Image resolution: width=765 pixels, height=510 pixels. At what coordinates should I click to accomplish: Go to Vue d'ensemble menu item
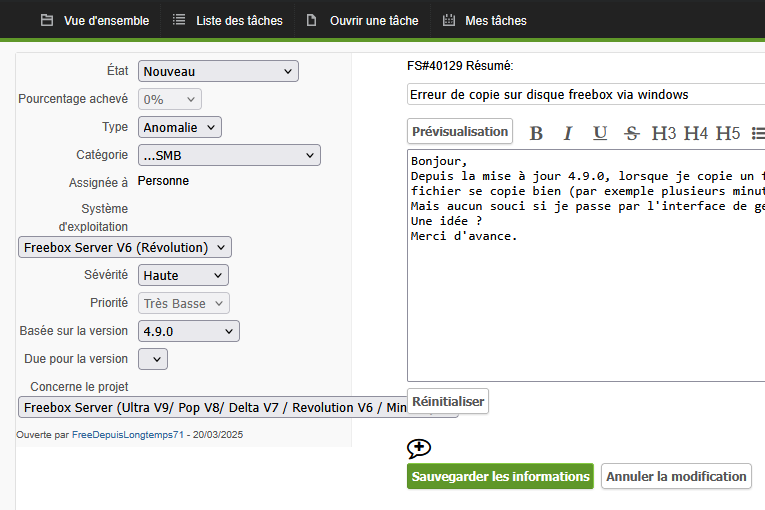pyautogui.click(x=95, y=20)
